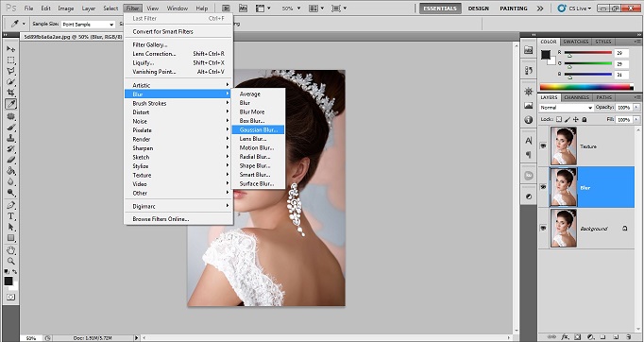This screenshot has width=644, height=342.
Task: Open the Info panel icon
Action: 529,120
